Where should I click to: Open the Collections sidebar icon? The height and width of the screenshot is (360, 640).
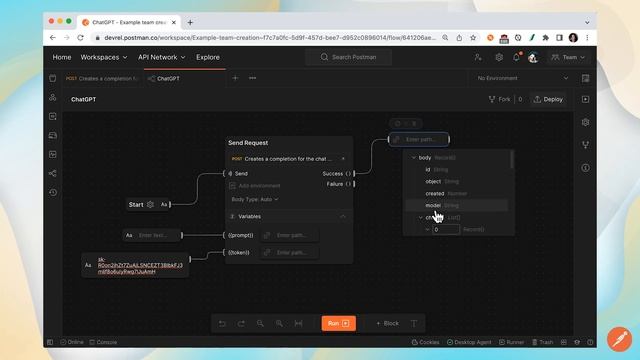[x=53, y=78]
